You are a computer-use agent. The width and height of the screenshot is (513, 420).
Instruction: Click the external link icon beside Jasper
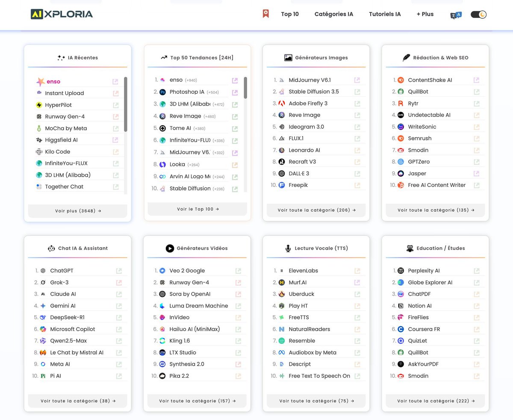(x=476, y=173)
